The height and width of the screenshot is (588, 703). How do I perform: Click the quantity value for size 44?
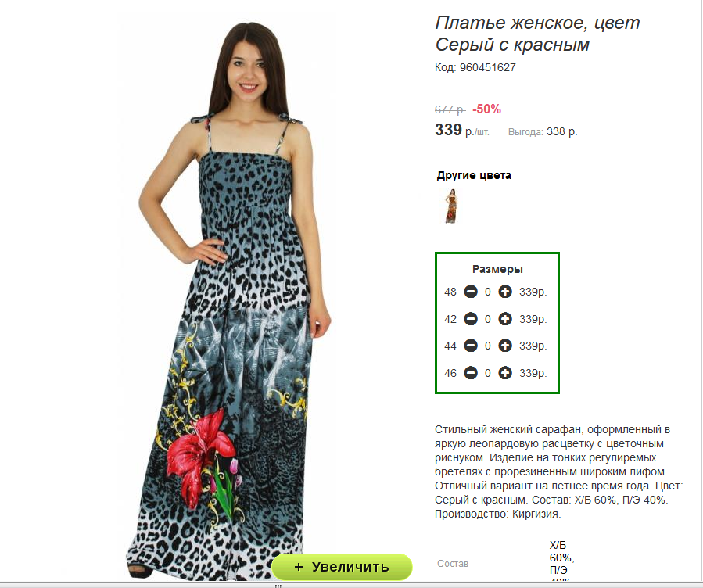pyautogui.click(x=488, y=346)
